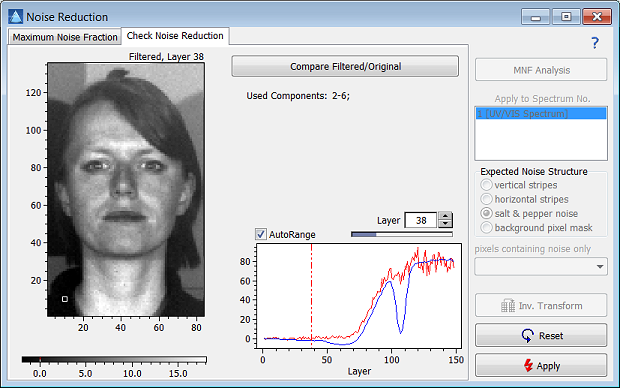This screenshot has width=620, height=388.
Task: Click the small white square marker on image
Action: pos(65,299)
